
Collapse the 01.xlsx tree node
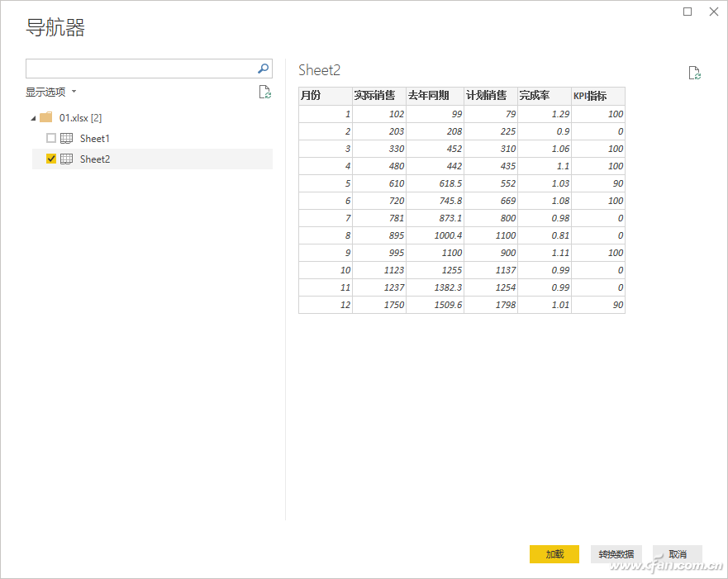33,118
